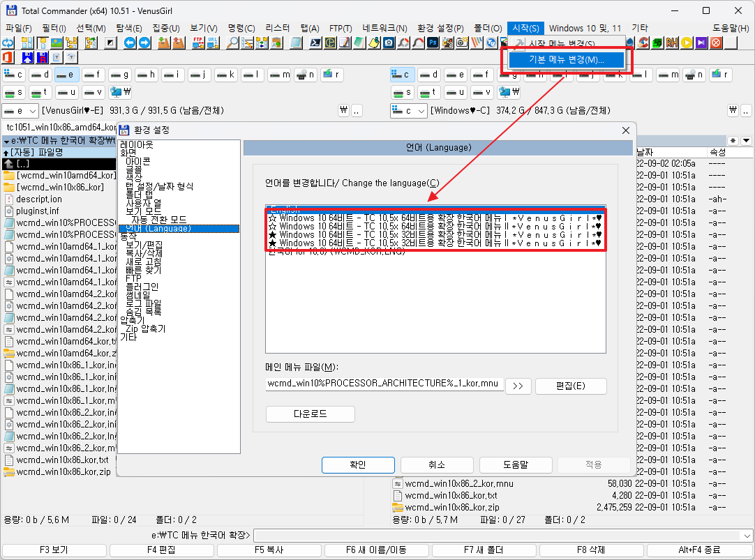Switch to thumbnail view with picture icon

(57, 43)
